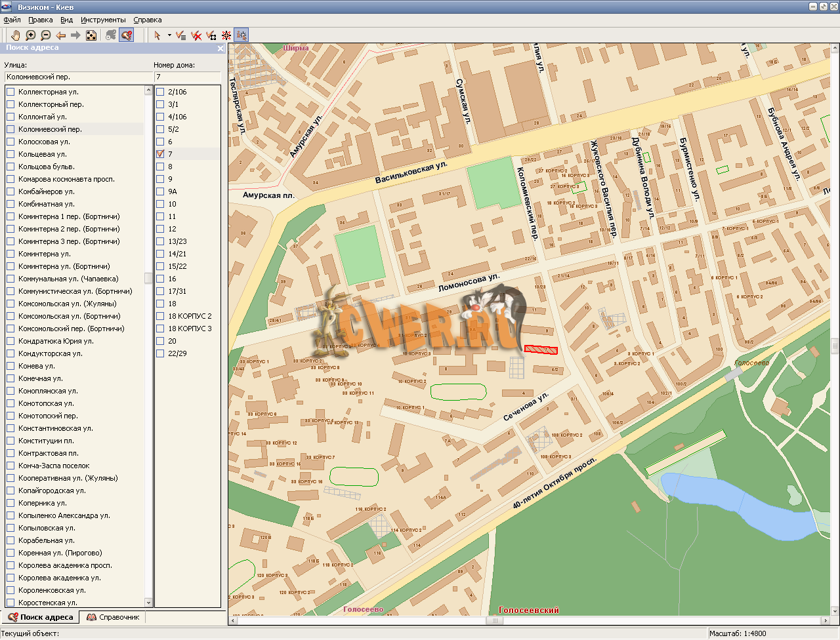
Task: Open the Инструменты menu
Action: [x=103, y=20]
